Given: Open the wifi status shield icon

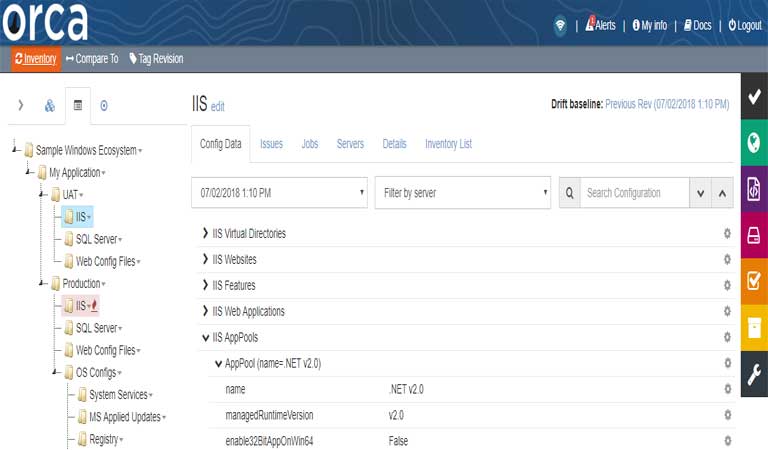Looking at the screenshot, I should tap(560, 25).
